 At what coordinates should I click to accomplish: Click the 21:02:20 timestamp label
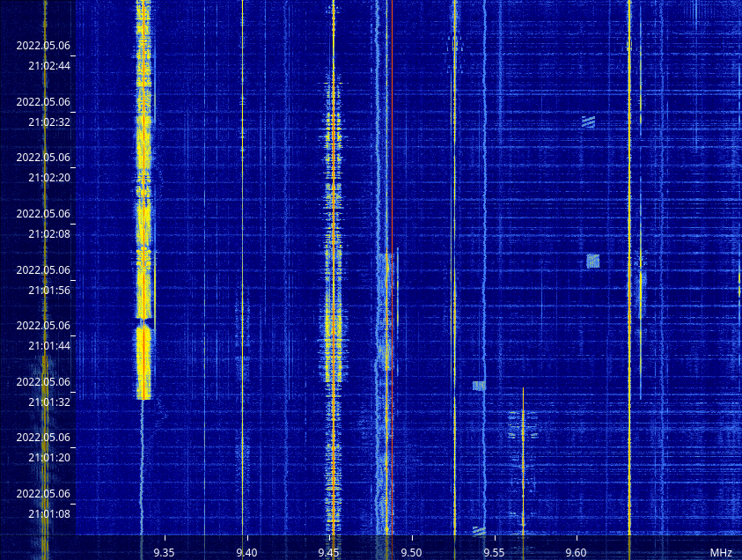49,178
